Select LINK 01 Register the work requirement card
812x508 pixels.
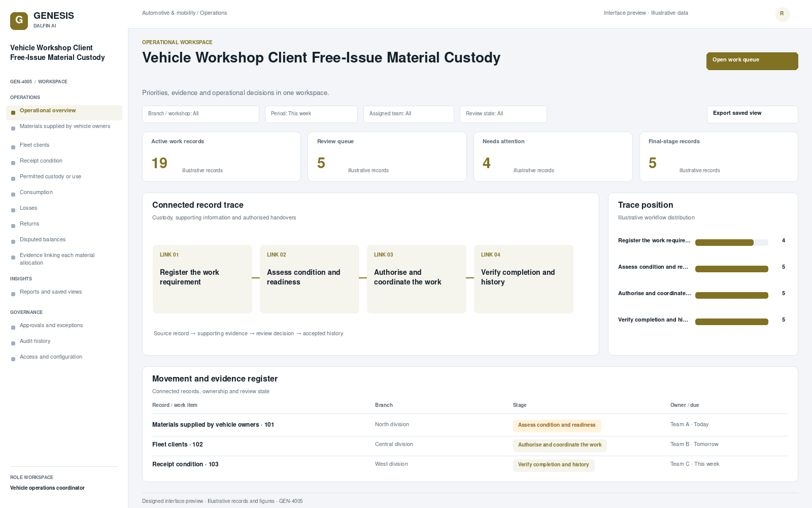click(202, 279)
